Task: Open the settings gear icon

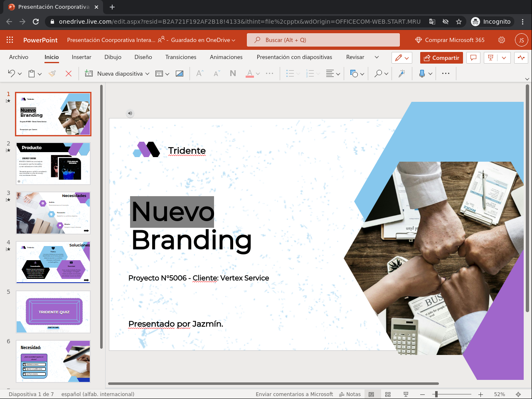Action: 502,40
